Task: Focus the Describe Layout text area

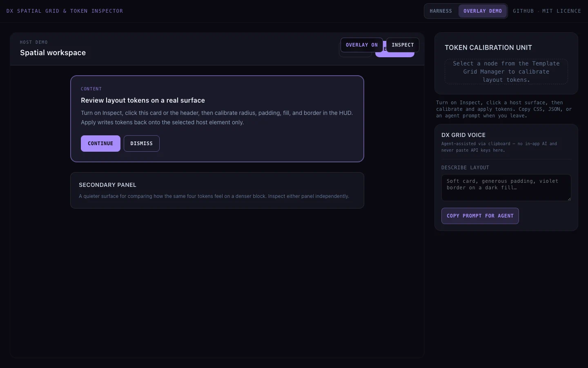Action: (x=506, y=188)
